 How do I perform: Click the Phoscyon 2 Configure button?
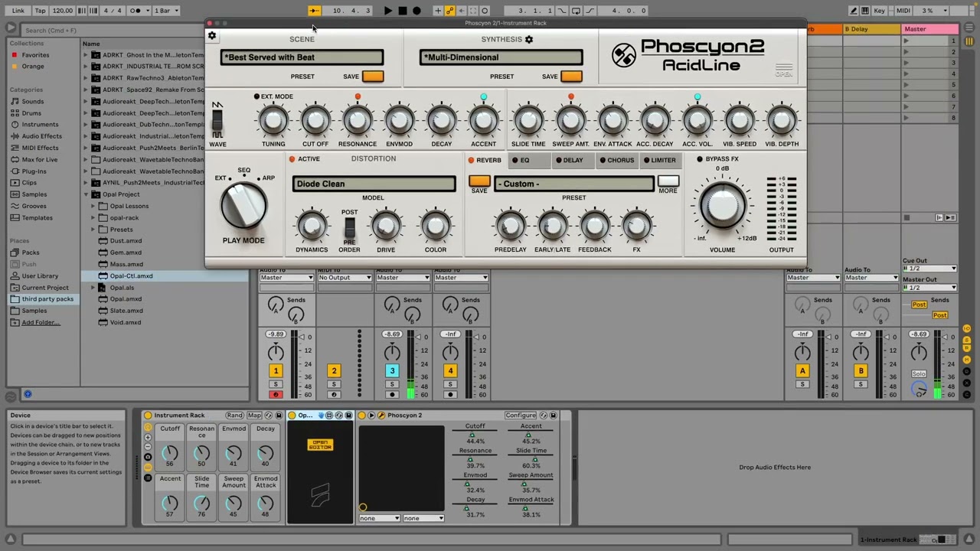coord(520,416)
